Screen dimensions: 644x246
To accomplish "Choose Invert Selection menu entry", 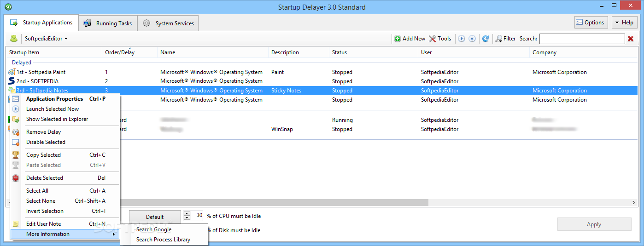I will [65, 211].
